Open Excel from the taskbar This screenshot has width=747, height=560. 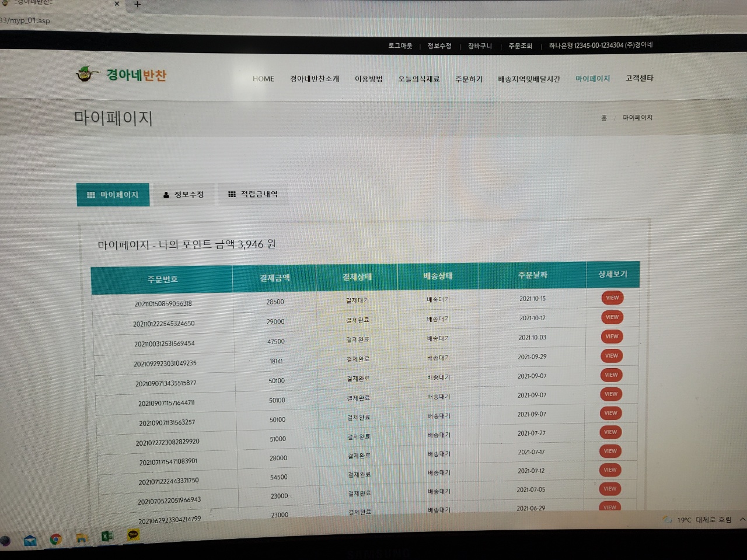point(107,536)
